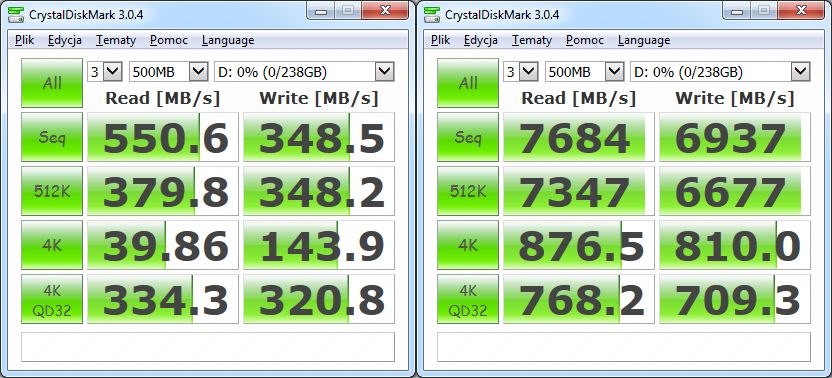The width and height of the screenshot is (832, 378).
Task: Expand test count dropdown showing 3, left window
Action: 112,71
